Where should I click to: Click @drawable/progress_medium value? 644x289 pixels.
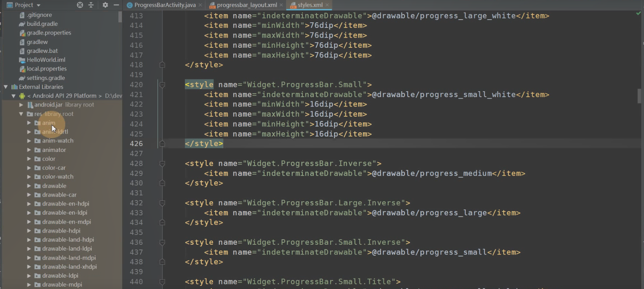point(432,173)
